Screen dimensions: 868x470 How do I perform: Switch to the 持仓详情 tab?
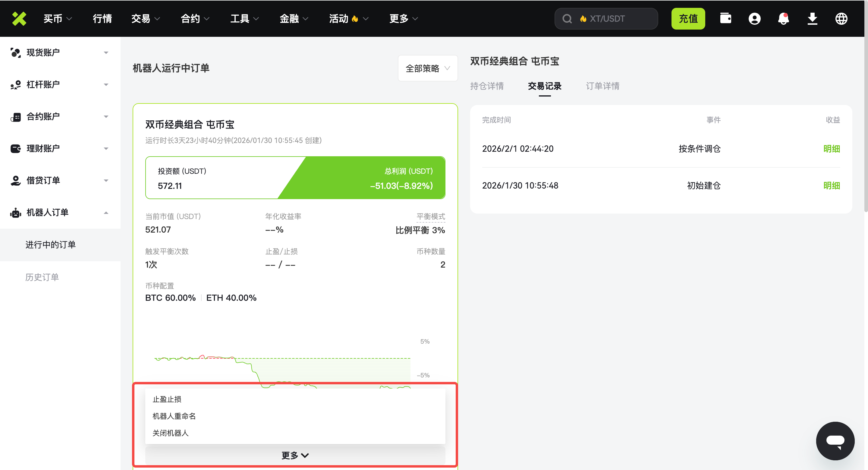coord(487,86)
